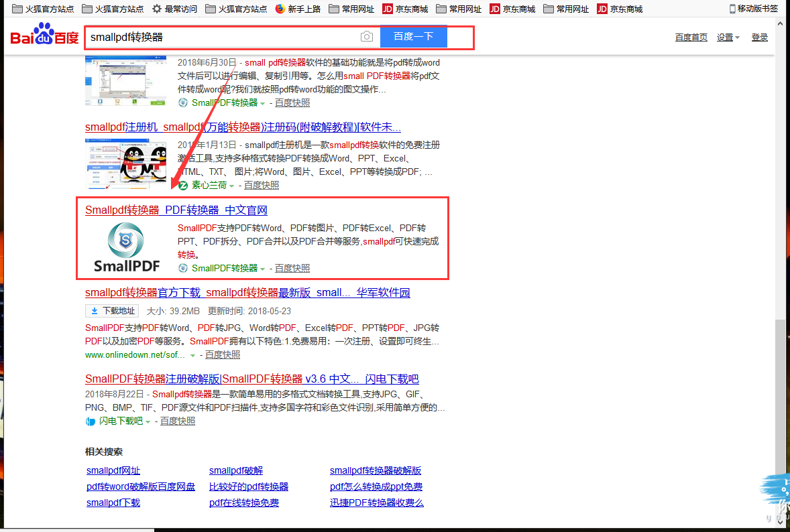Open the 移动版书签 mobile bookmarks folder
This screenshot has height=532, width=790.
[754, 9]
